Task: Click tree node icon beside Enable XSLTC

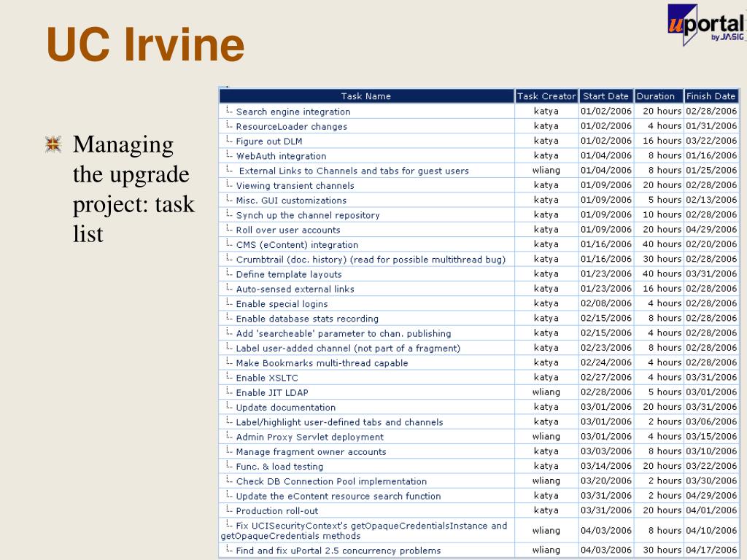Action: point(229,376)
